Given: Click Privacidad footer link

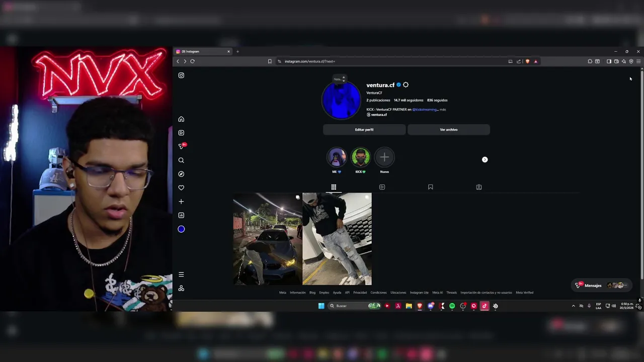Looking at the screenshot, I should coord(360,293).
